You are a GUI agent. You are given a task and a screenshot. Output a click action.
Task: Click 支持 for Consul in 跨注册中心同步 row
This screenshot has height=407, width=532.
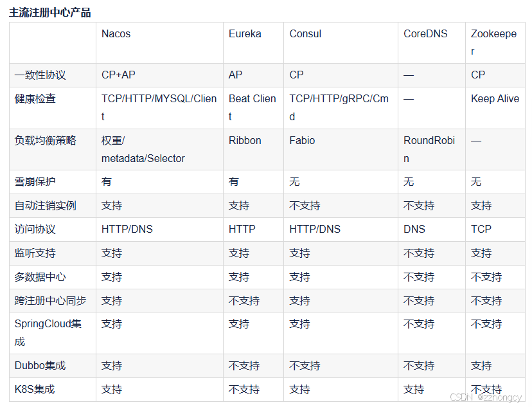pos(299,300)
